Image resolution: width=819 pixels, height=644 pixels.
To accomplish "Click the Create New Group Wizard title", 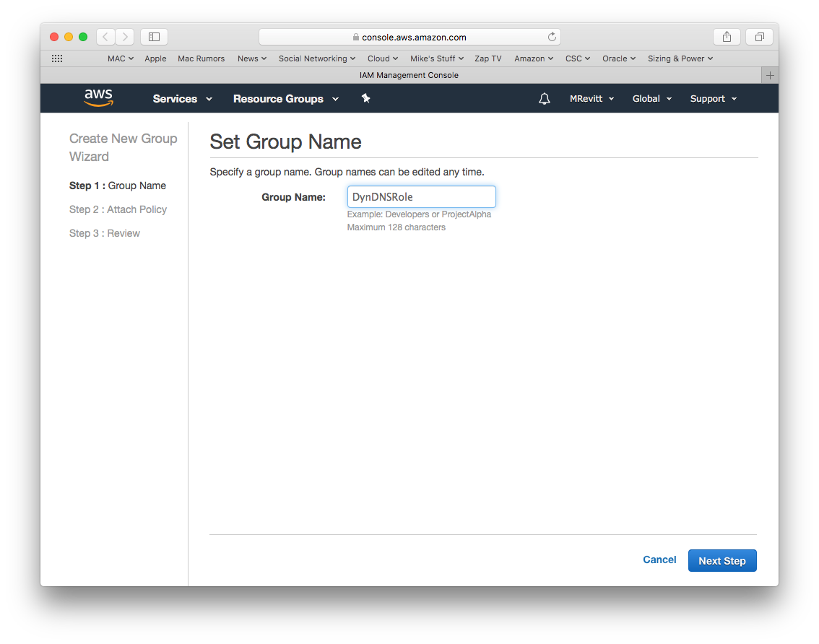I will tap(123, 147).
